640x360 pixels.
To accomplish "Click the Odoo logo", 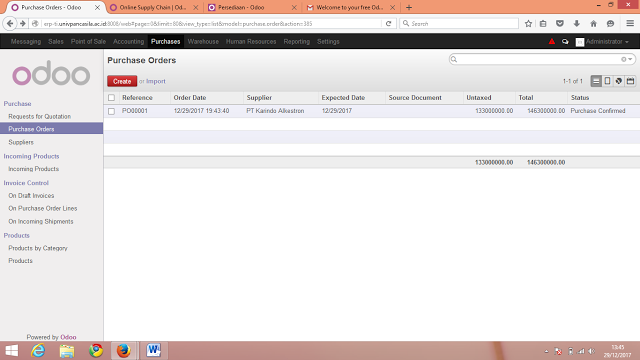I will point(51,73).
